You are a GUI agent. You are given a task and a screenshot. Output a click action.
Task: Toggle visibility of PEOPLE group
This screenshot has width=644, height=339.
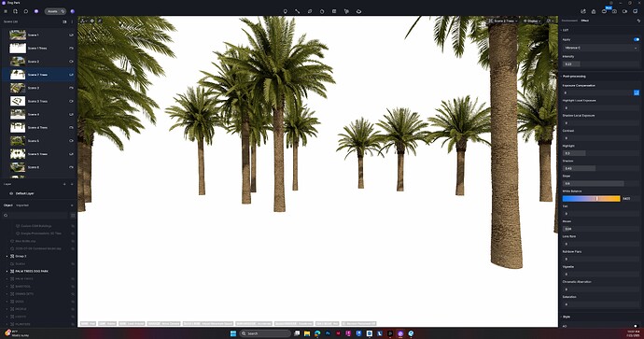tap(73, 309)
